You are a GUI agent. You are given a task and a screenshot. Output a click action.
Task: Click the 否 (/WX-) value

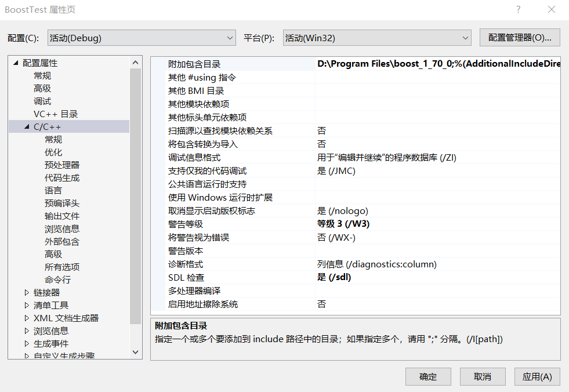pyautogui.click(x=336, y=237)
